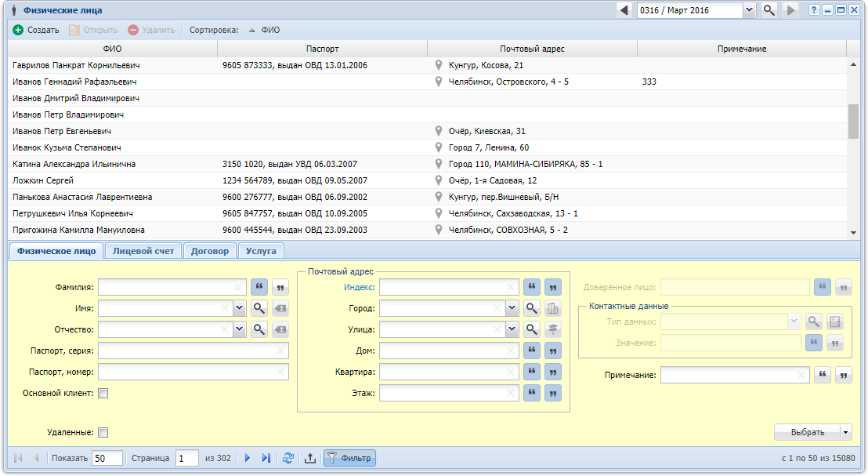Search streets with the magnifier beside Улица

[531, 329]
